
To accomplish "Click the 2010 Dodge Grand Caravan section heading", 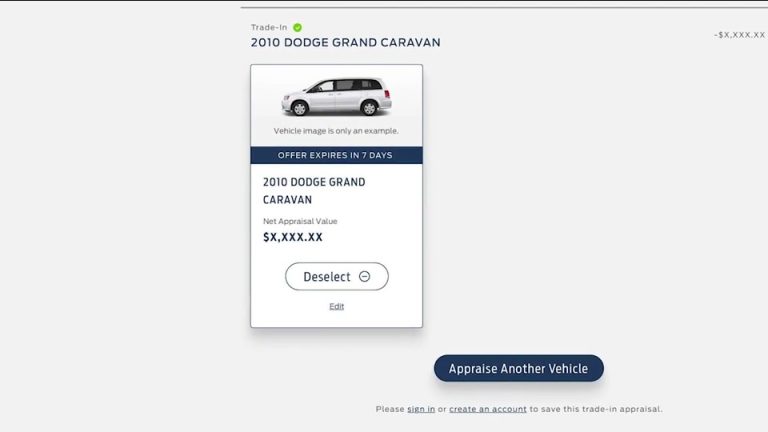I will click(x=346, y=43).
